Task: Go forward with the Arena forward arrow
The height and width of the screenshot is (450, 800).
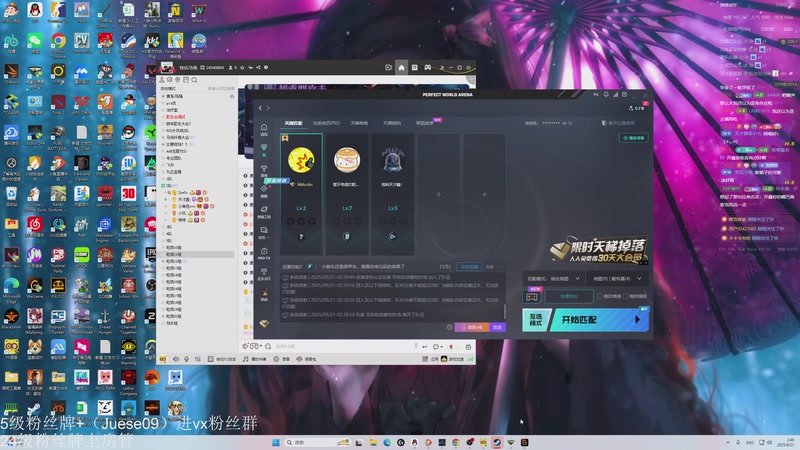Action: [x=268, y=108]
